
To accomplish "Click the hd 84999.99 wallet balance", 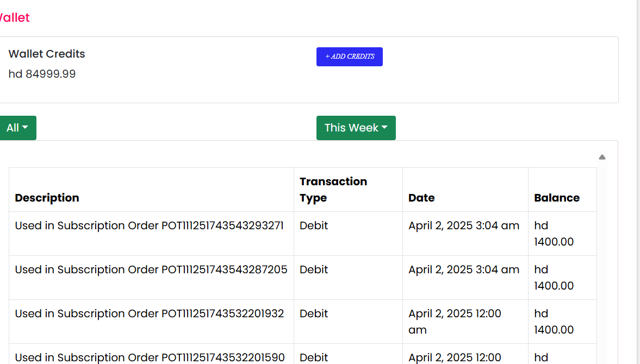I will [42, 74].
